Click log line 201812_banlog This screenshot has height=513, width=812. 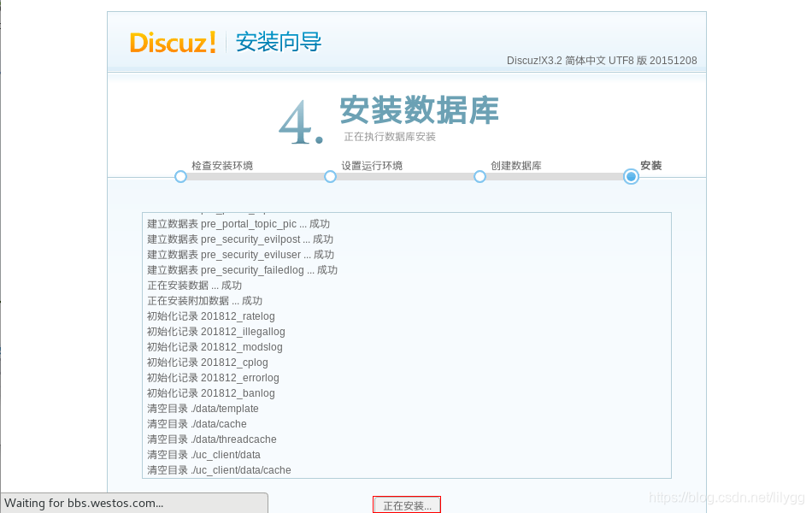(211, 393)
